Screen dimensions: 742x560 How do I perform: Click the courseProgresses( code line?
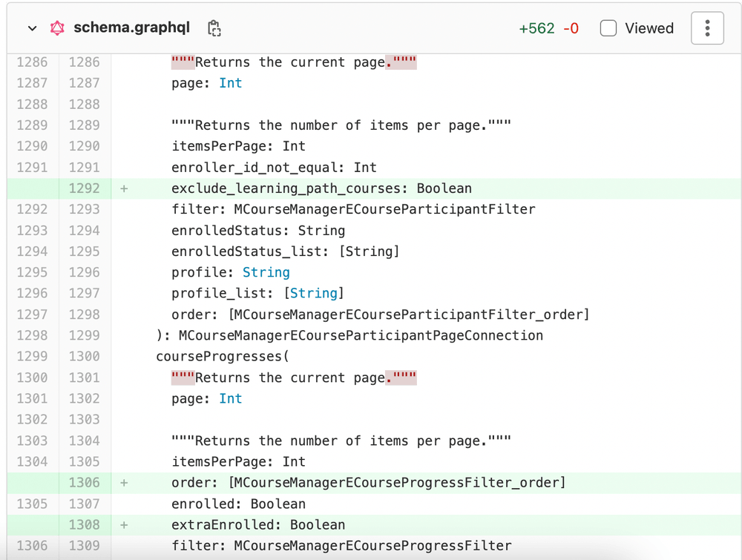[x=223, y=357]
